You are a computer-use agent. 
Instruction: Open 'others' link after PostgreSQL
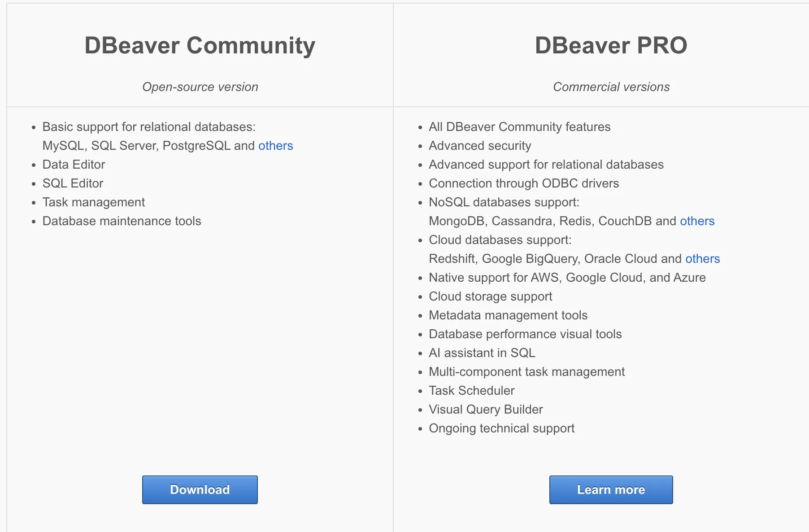click(x=276, y=146)
